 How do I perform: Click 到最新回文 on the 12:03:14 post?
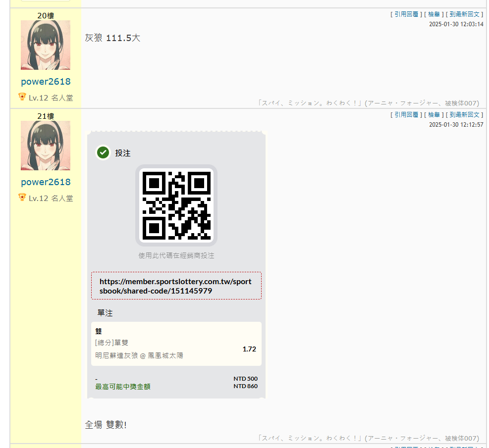pyautogui.click(x=464, y=14)
